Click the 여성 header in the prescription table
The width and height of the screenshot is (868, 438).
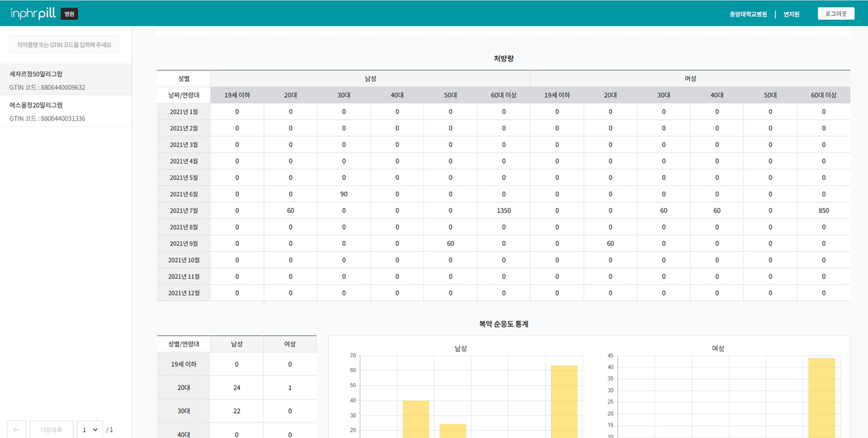pyautogui.click(x=690, y=79)
